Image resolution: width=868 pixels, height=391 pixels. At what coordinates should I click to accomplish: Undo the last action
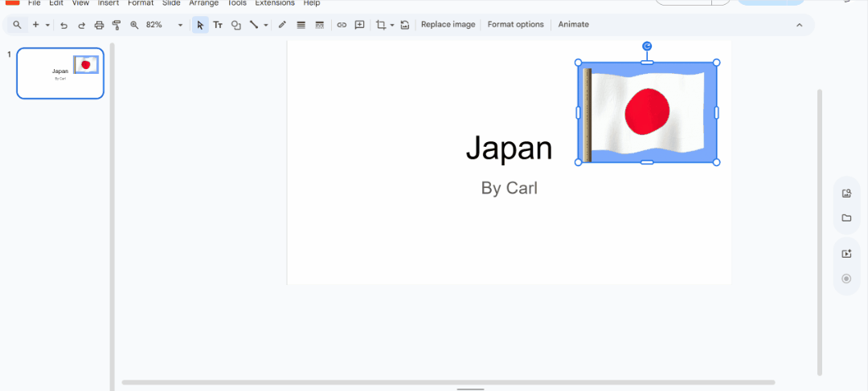(63, 25)
